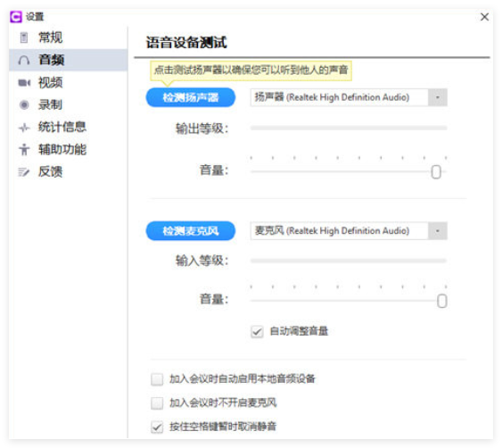Viewport: 502px width, 448px height.
Task: Select the 麦克风 Realtek device combo box
Action: tap(349, 231)
